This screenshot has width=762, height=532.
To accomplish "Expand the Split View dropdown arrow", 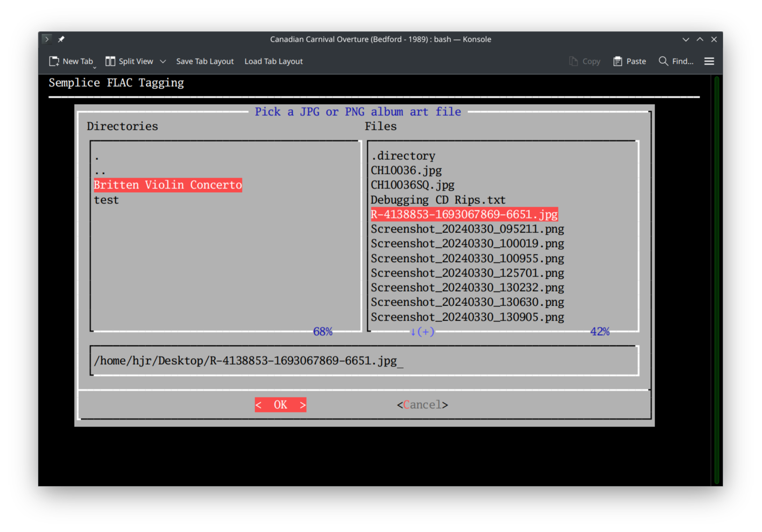I will tap(163, 61).
